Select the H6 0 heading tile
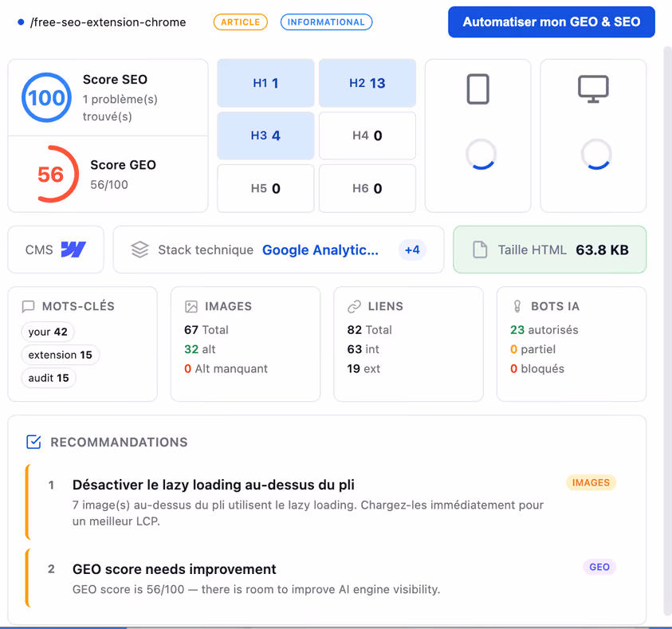The image size is (672, 629). click(367, 188)
